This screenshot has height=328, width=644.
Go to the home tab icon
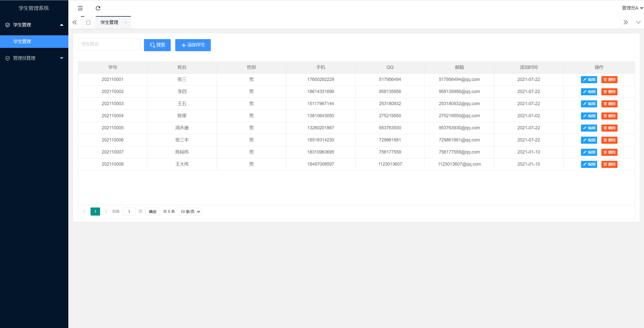coord(88,22)
